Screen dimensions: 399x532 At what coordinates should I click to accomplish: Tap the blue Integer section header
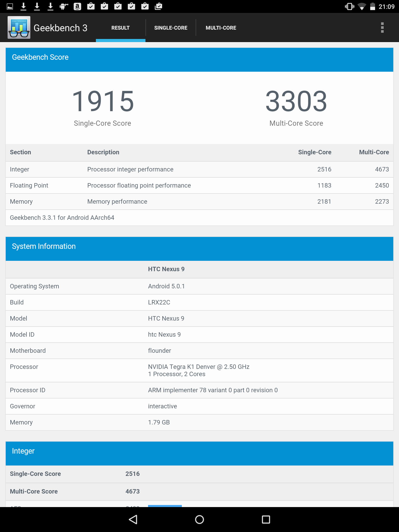[x=199, y=453]
